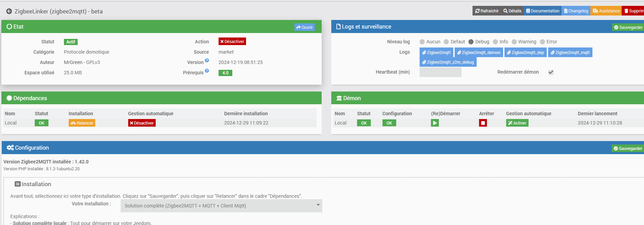Click the Démon Statut OK badge

tap(364, 123)
